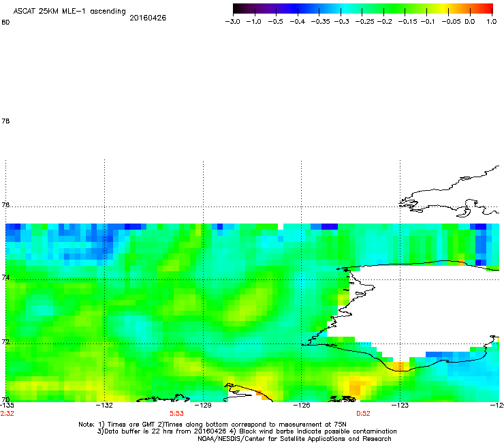The width and height of the screenshot is (504, 443).
Task: Click the -3.0 color scale label
Action: (x=233, y=22)
